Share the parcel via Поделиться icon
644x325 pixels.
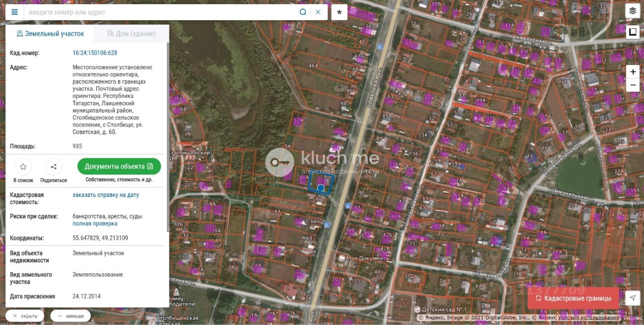point(53,167)
